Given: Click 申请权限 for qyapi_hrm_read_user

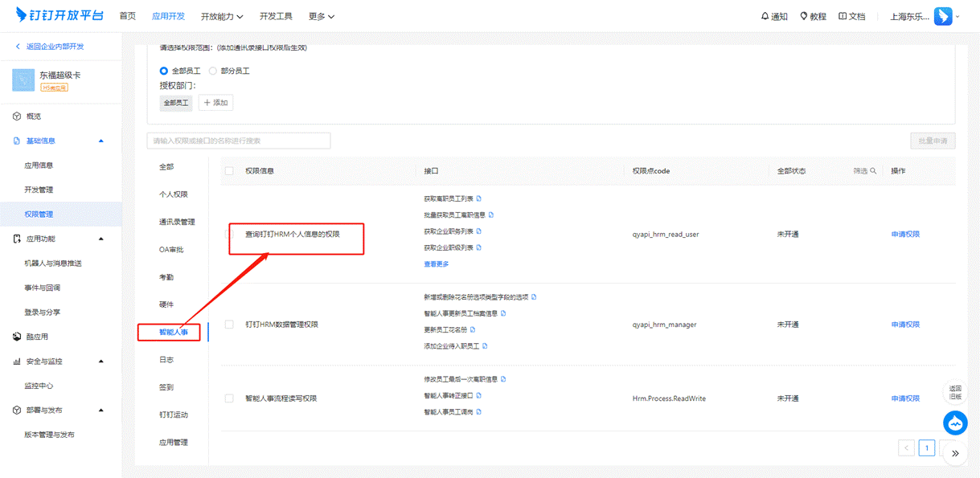Looking at the screenshot, I should [905, 235].
